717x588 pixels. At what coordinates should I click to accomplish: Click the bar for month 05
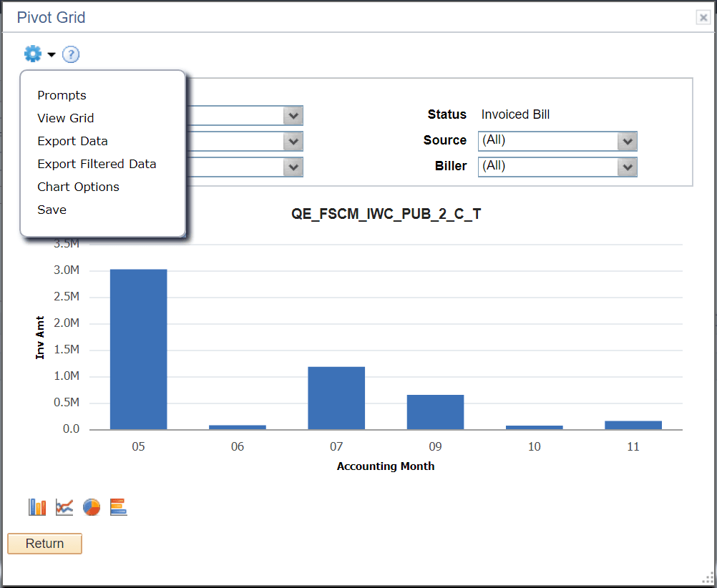(139, 349)
